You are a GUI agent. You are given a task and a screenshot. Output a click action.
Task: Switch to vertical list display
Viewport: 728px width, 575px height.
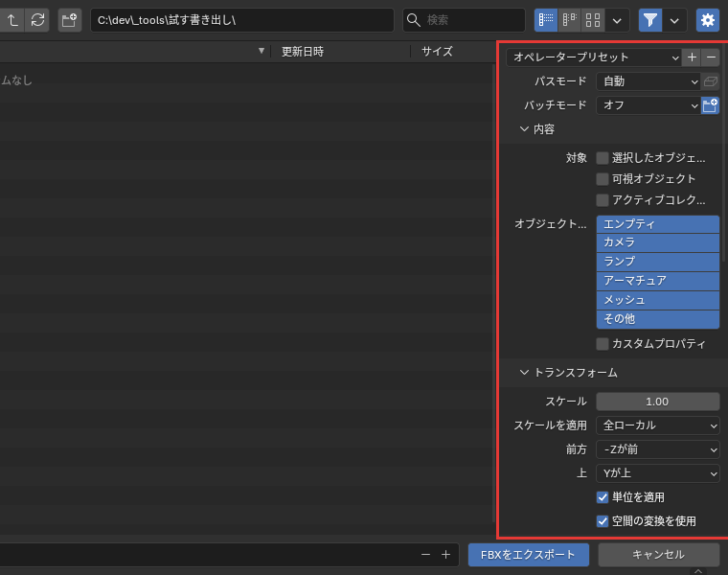(546, 20)
